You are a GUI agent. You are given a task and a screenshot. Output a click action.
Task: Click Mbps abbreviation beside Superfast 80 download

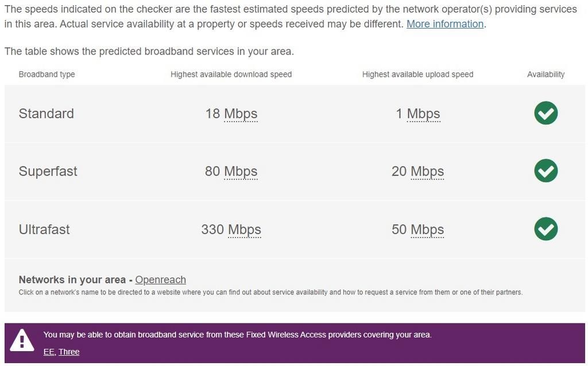(241, 172)
